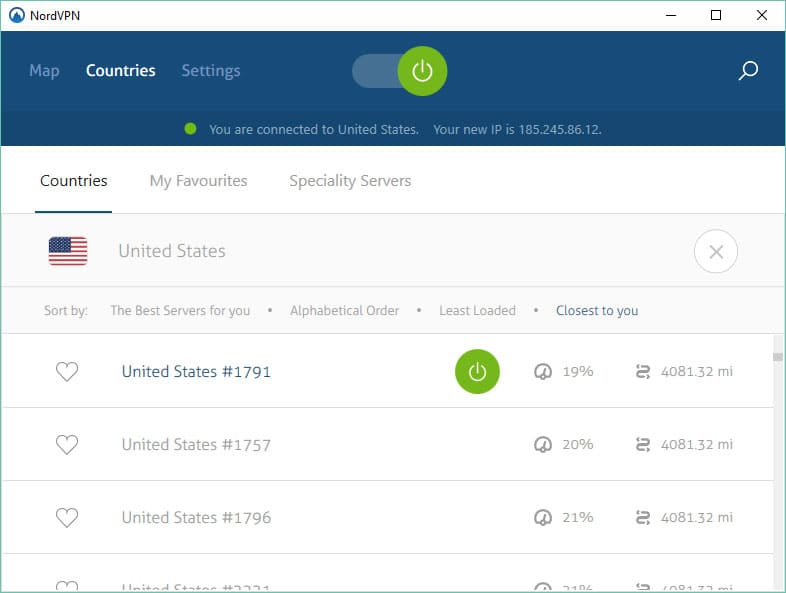Viewport: 786px width, 593px height.
Task: Minimize the NordVPN window
Action: pyautogui.click(x=671, y=16)
